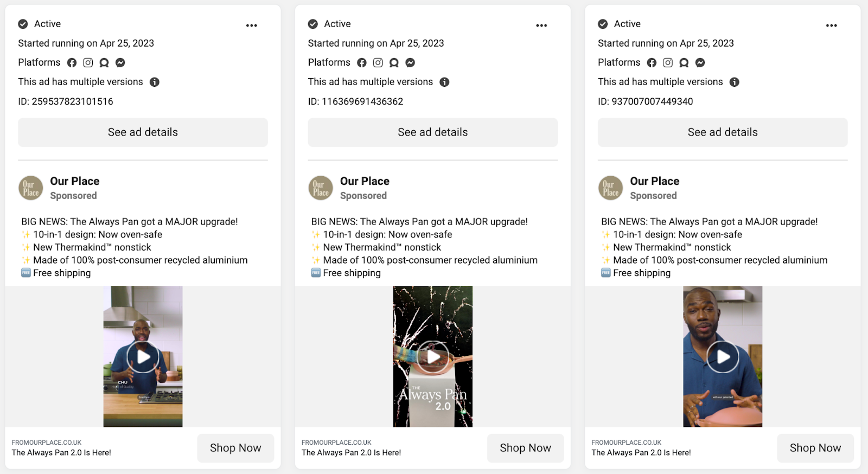Open the Our Place page name on ad 937007007449340
The height and width of the screenshot is (474, 868).
655,181
